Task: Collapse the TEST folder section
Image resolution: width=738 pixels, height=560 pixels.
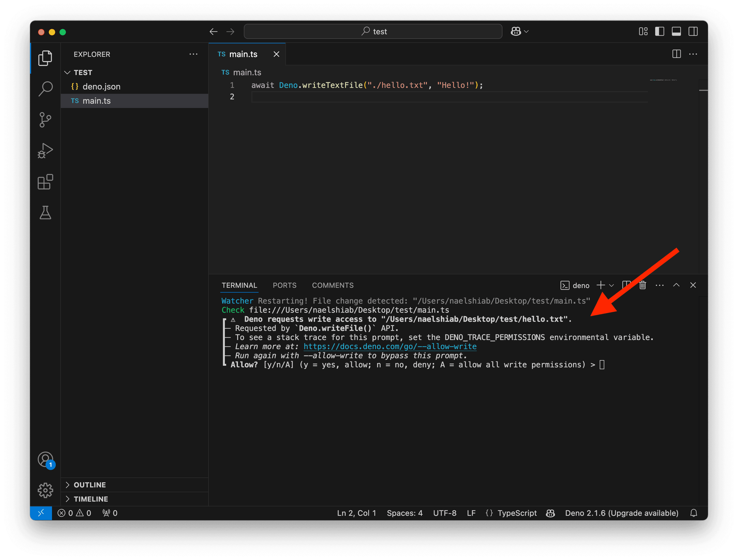Action: click(135, 72)
